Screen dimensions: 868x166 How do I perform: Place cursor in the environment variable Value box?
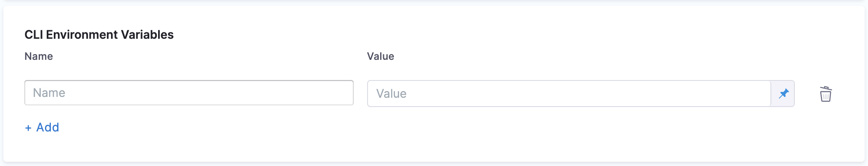[569, 94]
